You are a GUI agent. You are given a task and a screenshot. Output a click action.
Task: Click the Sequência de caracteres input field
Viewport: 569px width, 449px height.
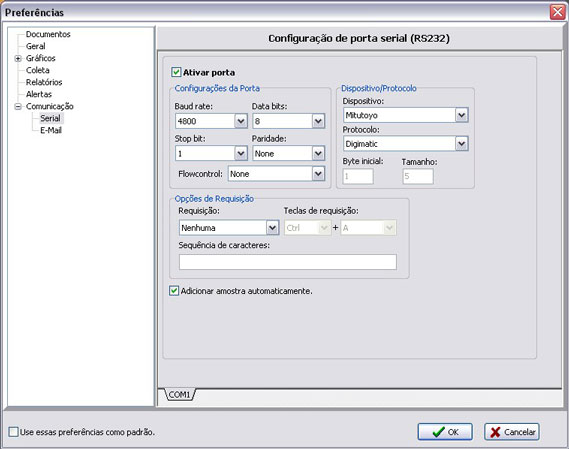(x=288, y=262)
